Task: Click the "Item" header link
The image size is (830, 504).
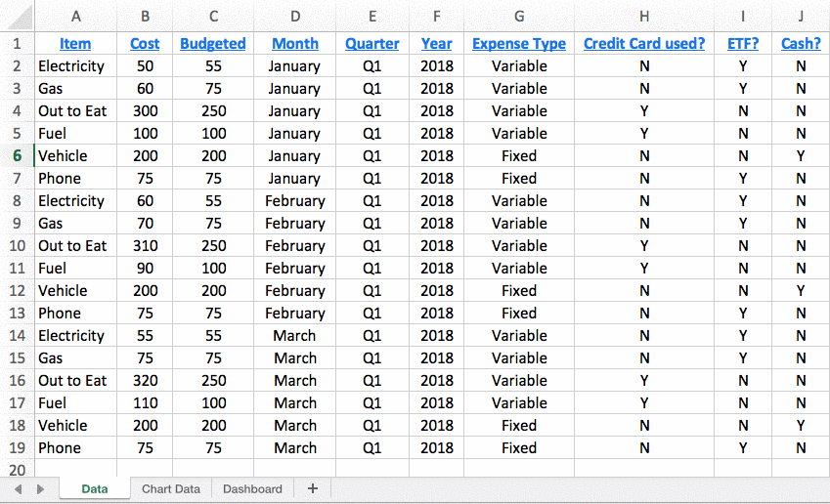Action: 75,43
